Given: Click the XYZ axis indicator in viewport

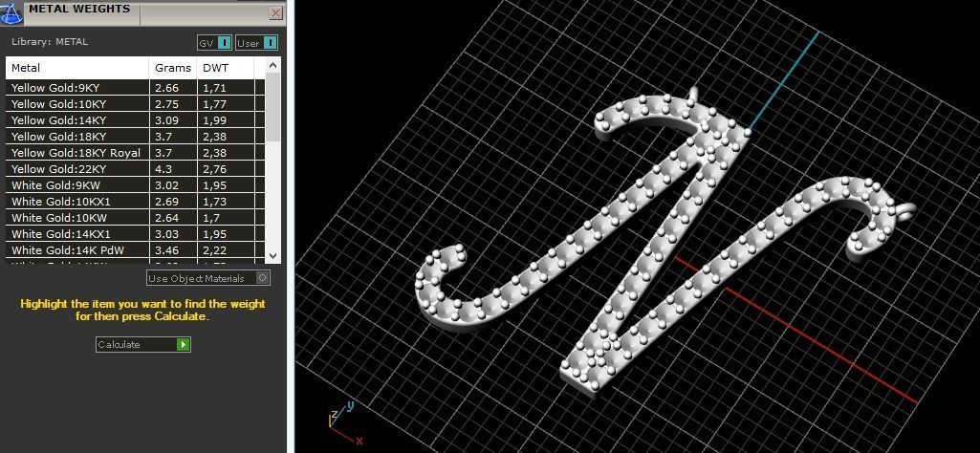Looking at the screenshot, I should (345, 423).
